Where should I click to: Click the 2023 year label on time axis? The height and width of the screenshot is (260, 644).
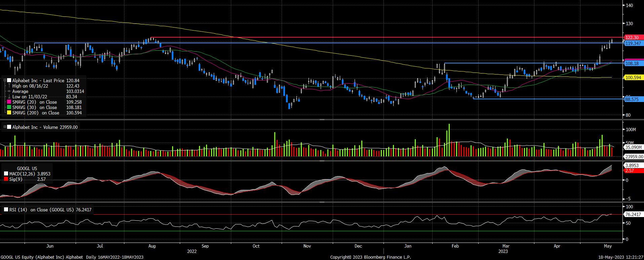pyautogui.click(x=503, y=251)
